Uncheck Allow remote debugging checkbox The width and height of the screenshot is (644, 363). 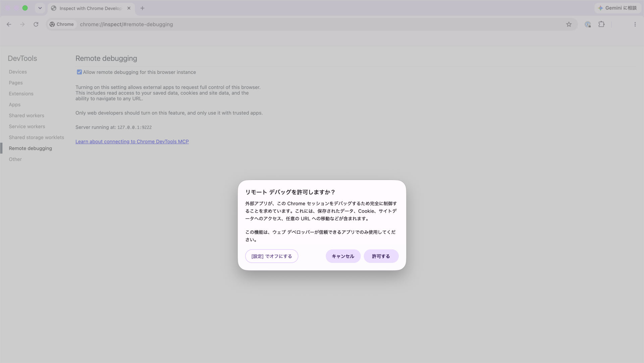pyautogui.click(x=79, y=72)
